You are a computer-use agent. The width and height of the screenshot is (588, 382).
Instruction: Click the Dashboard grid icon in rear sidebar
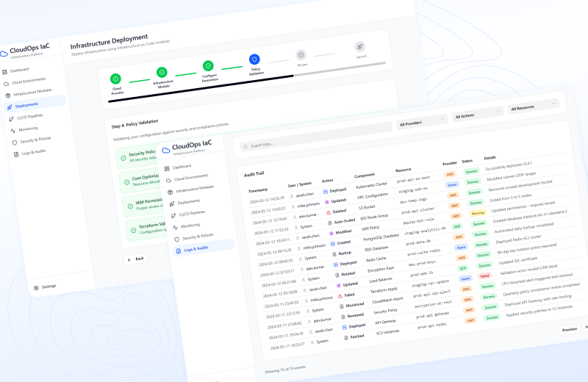pos(5,71)
